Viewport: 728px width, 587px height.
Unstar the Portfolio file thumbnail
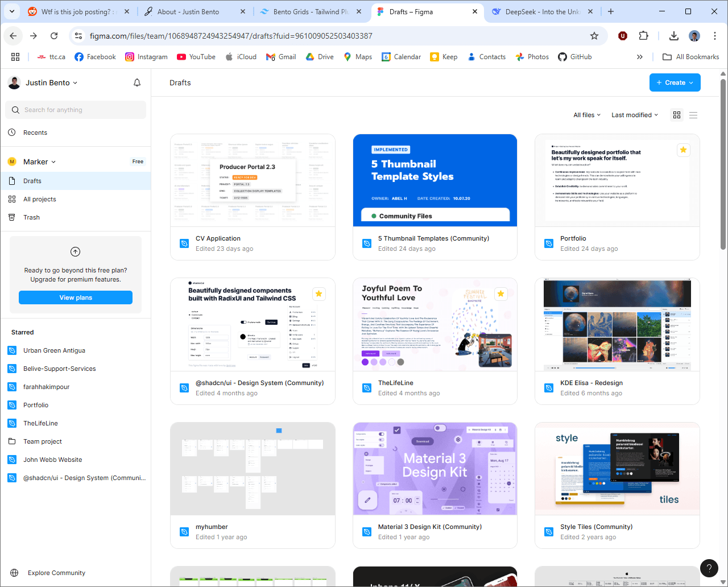(x=683, y=150)
